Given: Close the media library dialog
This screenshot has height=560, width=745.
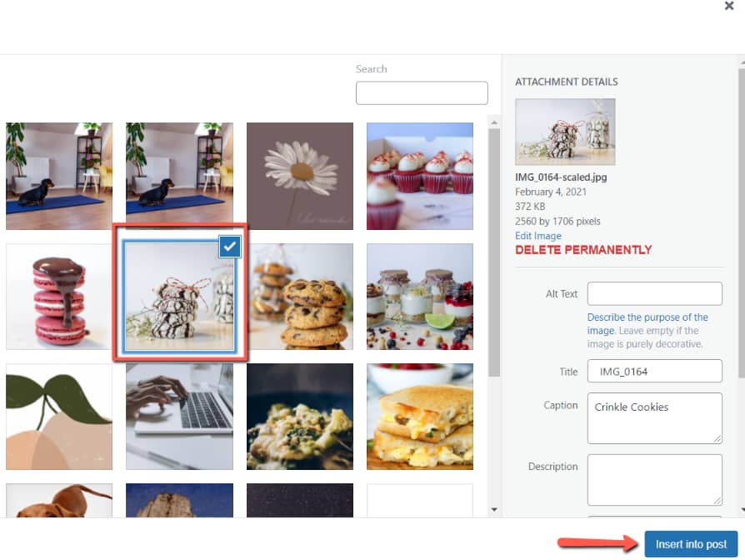Looking at the screenshot, I should point(729,6).
